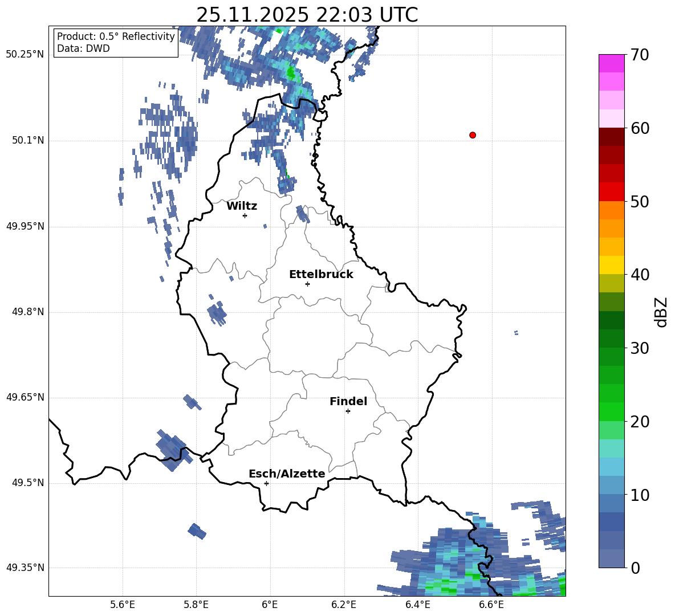The image size is (675, 616).
Task: Select the Findel city label
Action: coord(348,401)
